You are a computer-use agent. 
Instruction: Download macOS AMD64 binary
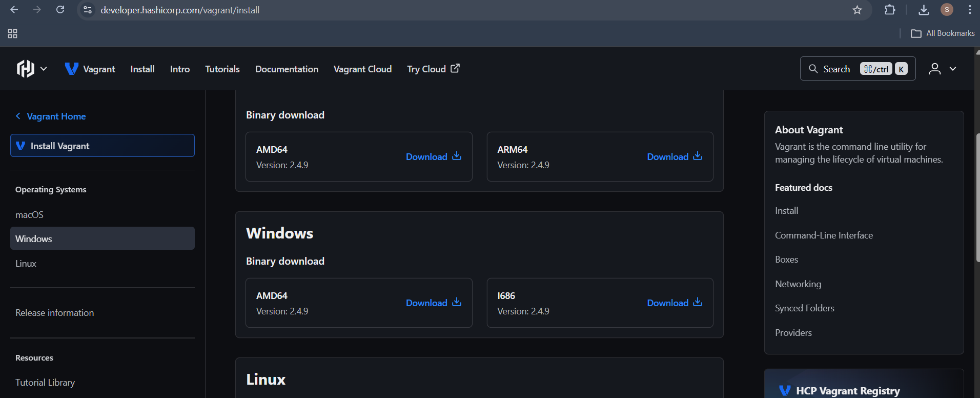coord(434,157)
